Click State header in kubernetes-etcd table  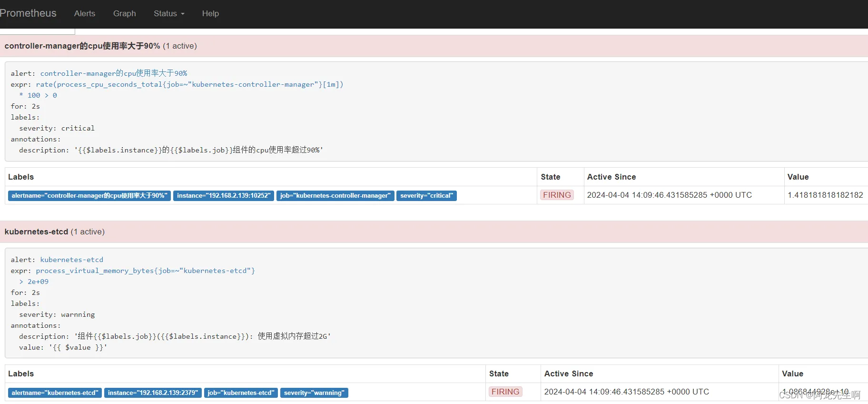coord(499,374)
